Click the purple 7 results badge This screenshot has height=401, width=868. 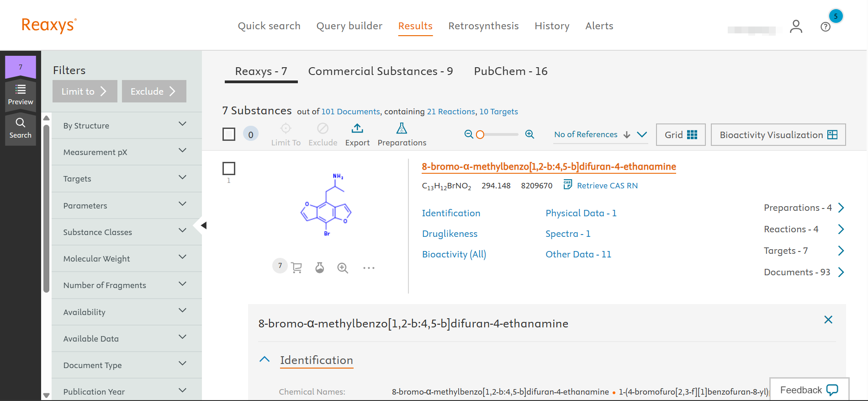[x=21, y=67]
